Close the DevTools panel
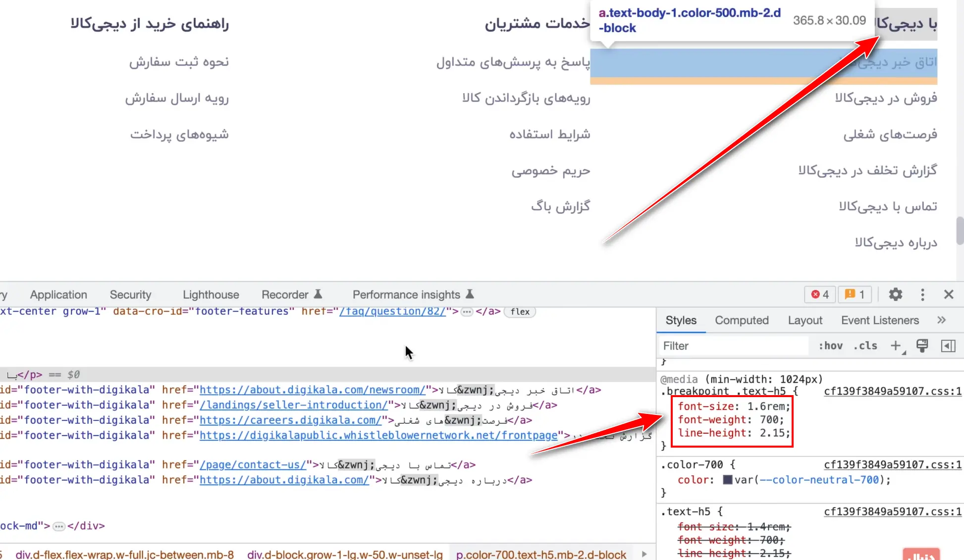 [x=949, y=295]
